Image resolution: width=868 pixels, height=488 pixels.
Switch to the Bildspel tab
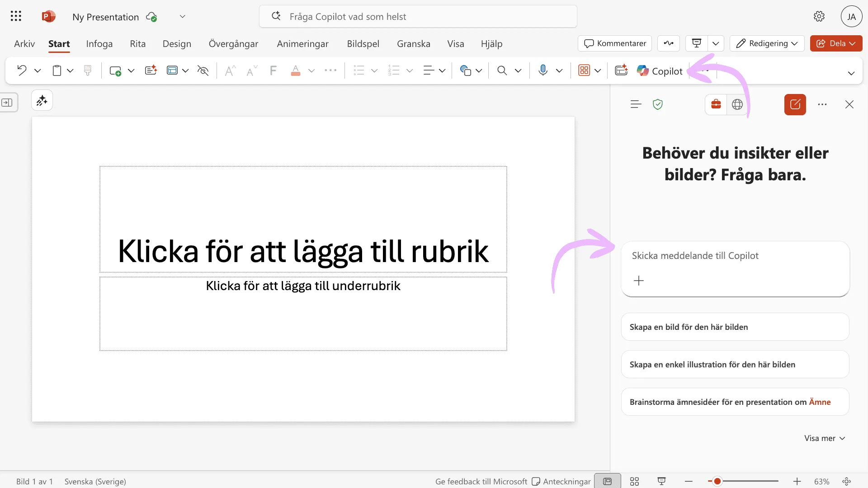[x=363, y=44]
